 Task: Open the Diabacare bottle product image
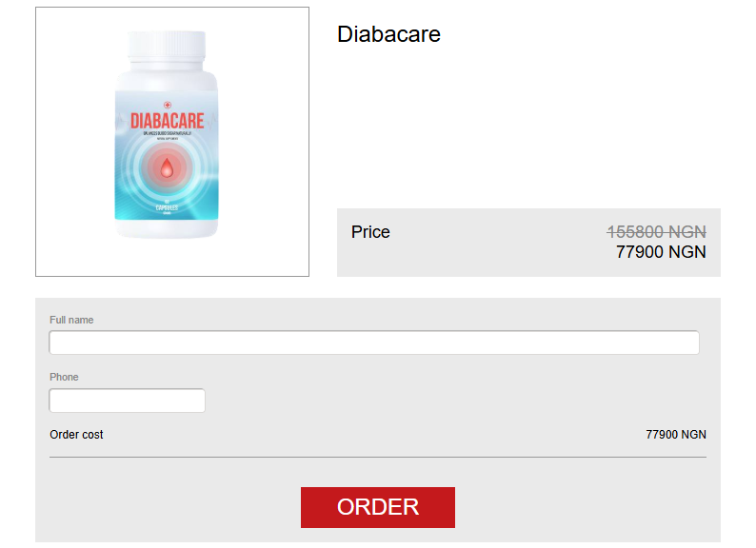(x=172, y=142)
